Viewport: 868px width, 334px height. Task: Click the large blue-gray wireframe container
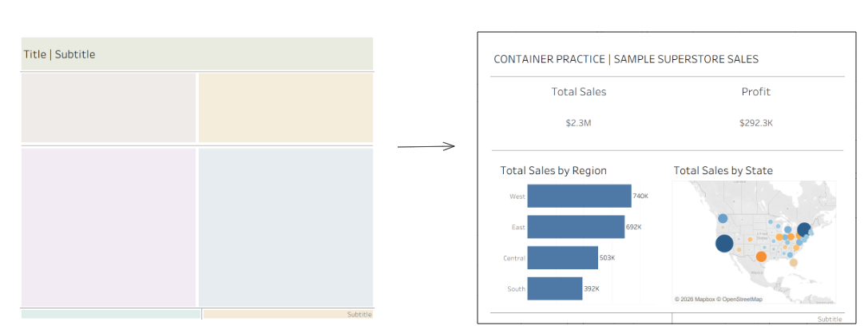pyautogui.click(x=285, y=227)
